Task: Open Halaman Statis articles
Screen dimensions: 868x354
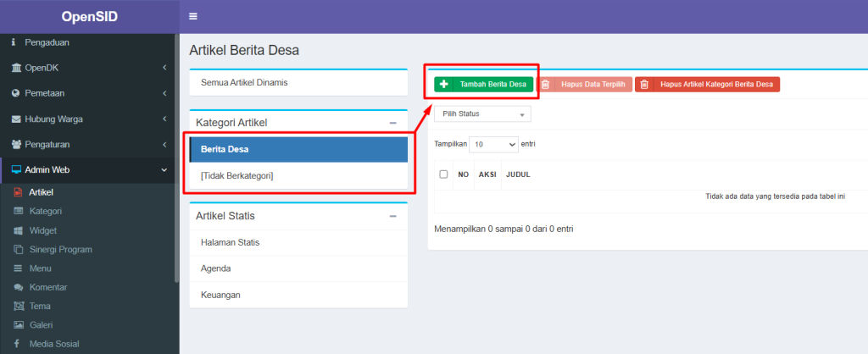Action: pyautogui.click(x=298, y=242)
